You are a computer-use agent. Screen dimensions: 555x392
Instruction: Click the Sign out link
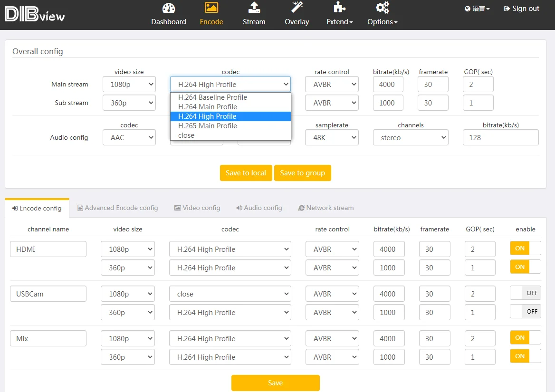pyautogui.click(x=521, y=9)
